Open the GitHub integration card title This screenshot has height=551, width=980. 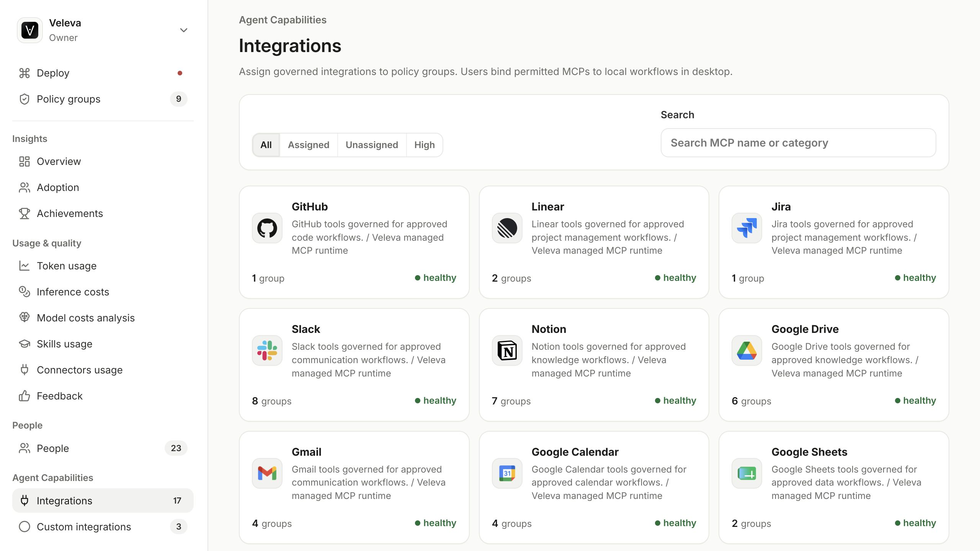[x=310, y=207]
